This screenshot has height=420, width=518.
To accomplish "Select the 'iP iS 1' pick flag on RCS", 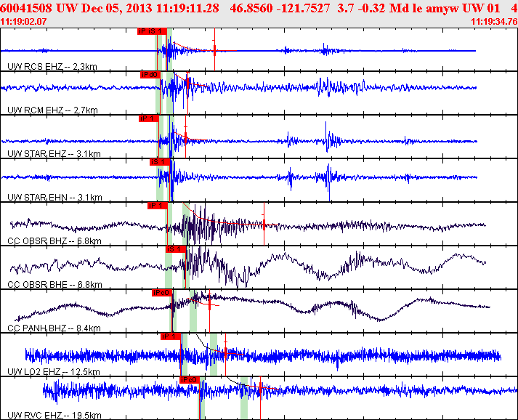I will pos(152,31).
